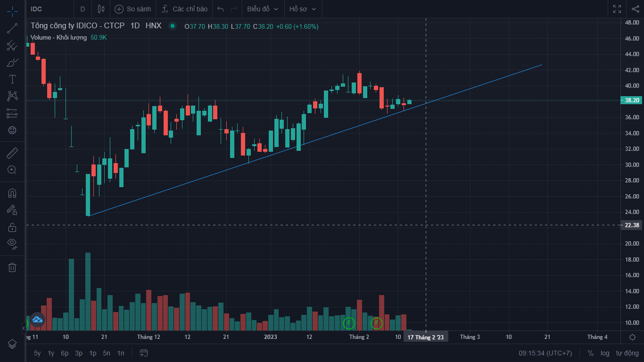The width and height of the screenshot is (644, 362).
Task: Open the object tree layers panel
Action: (x=12, y=345)
